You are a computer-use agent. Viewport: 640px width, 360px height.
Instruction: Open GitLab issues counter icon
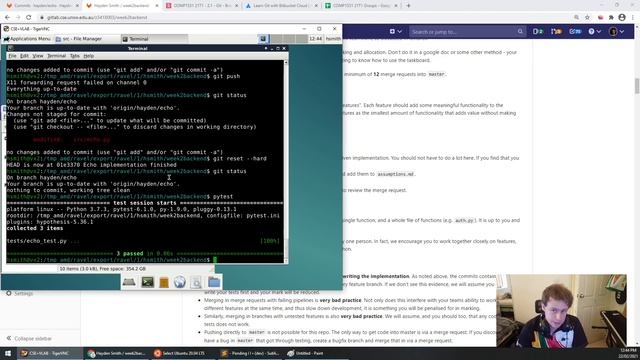coord(538,31)
